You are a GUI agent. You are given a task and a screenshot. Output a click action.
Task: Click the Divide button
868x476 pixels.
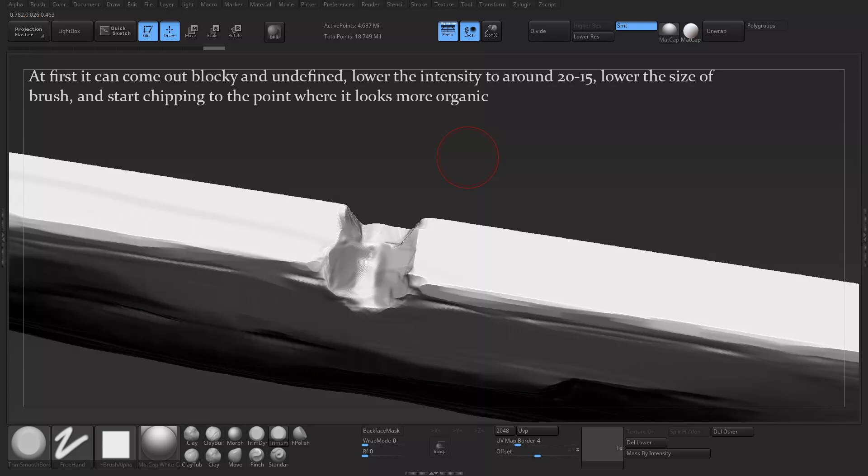tap(549, 31)
